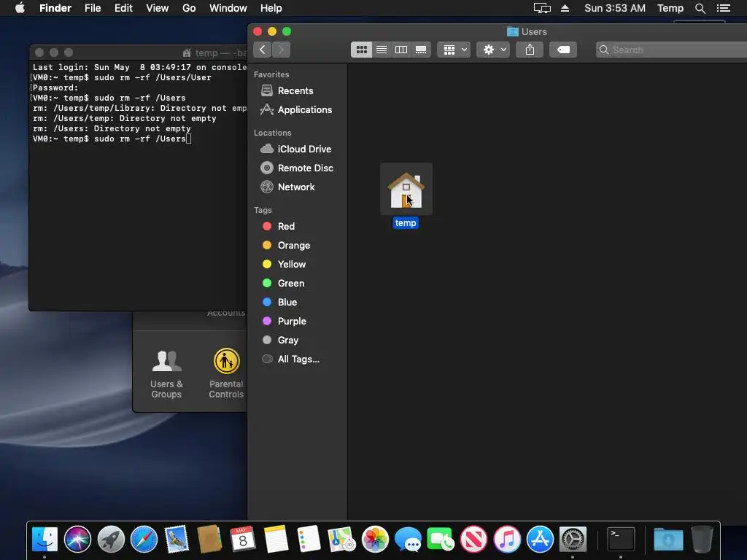
Task: Open Users & Groups preference pane
Action: (x=166, y=374)
